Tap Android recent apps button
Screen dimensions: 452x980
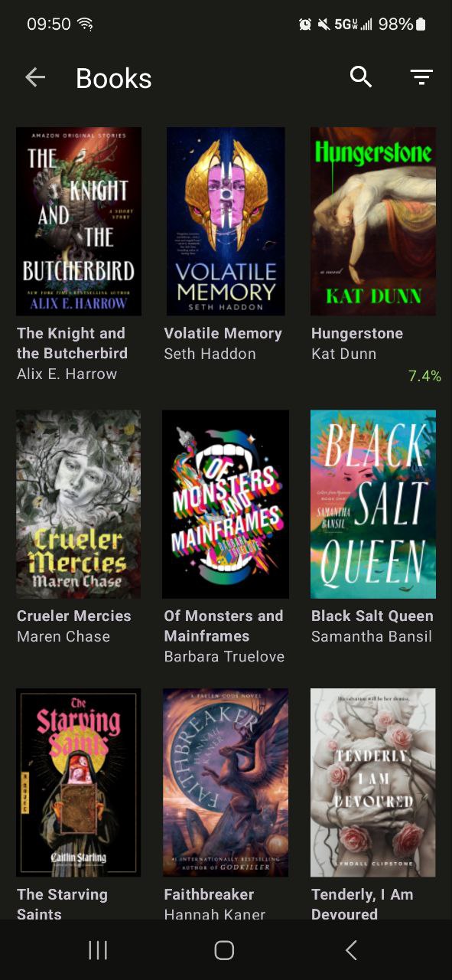point(98,950)
